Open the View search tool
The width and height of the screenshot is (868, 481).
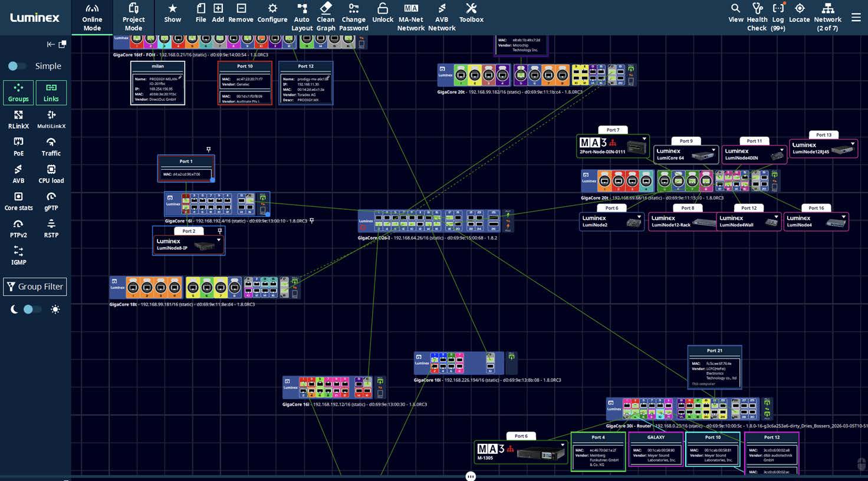(x=735, y=13)
